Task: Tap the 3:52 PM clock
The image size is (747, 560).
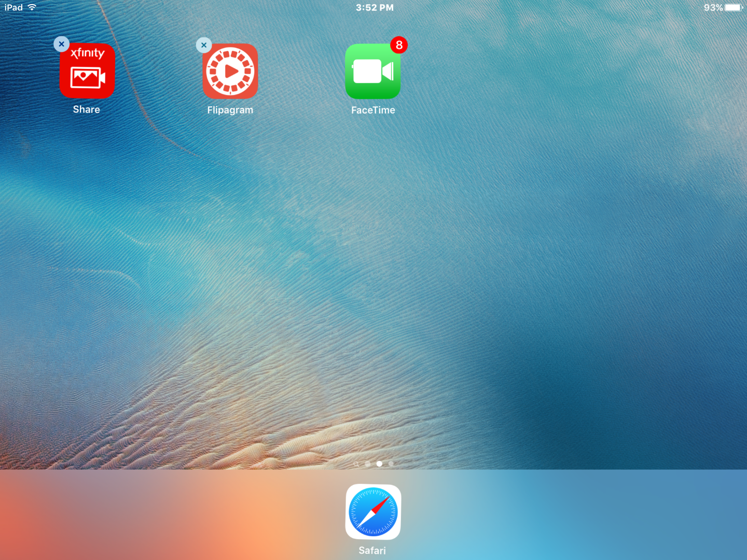Action: pyautogui.click(x=375, y=7)
